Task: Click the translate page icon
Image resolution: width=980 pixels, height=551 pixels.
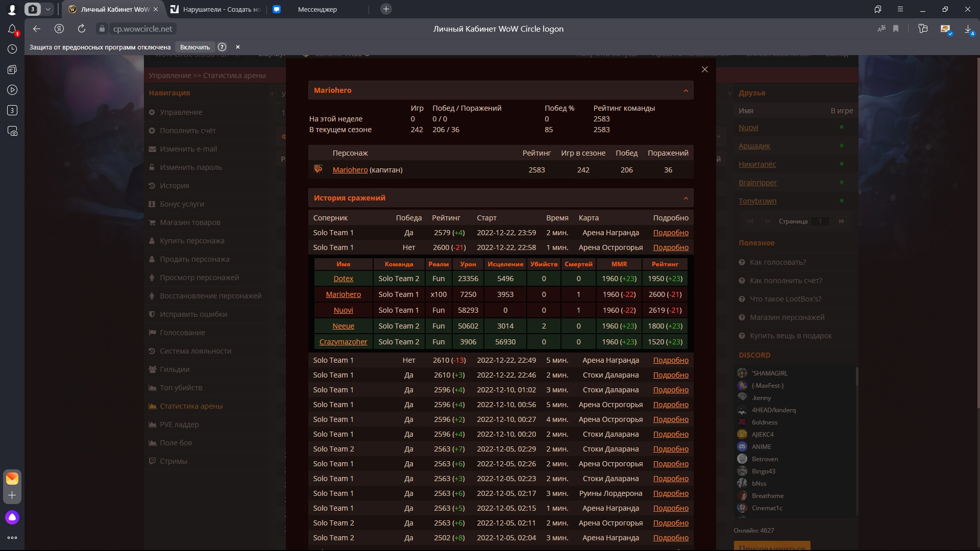Action: click(x=881, y=29)
